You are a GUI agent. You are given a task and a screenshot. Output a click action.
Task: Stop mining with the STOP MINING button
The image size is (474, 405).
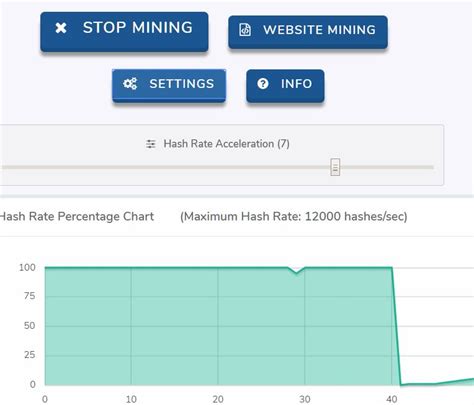124,32
